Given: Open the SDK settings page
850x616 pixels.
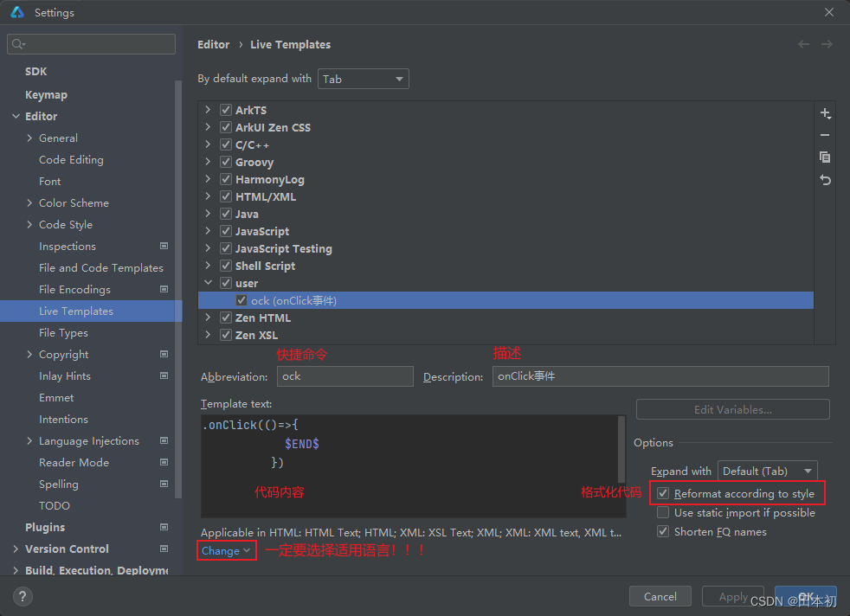Looking at the screenshot, I should coord(35,72).
